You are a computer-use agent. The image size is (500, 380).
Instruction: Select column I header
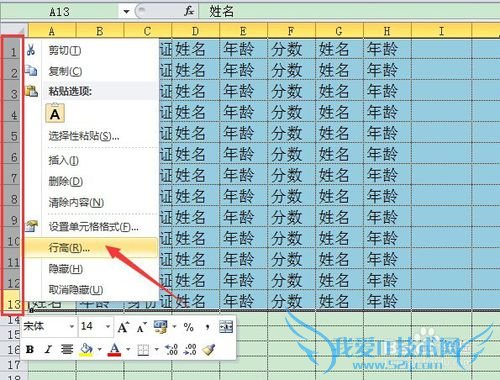442,31
